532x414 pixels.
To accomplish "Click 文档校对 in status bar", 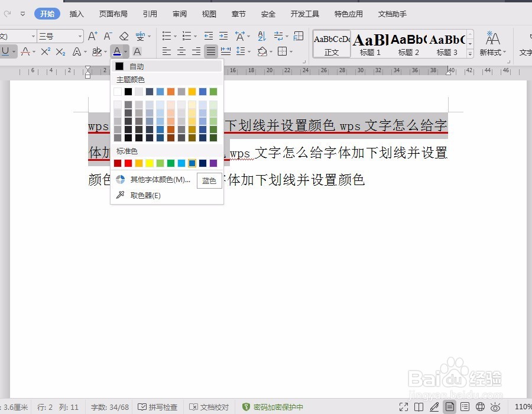I will [x=209, y=407].
